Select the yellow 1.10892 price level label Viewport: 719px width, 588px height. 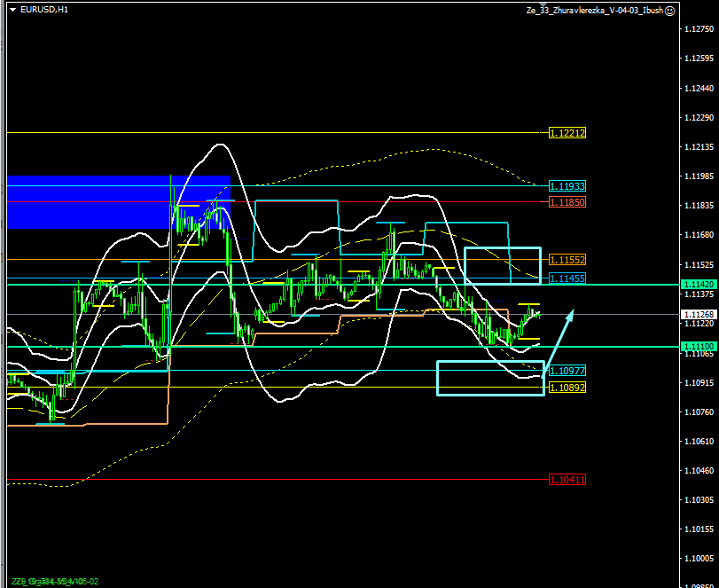tap(567, 388)
